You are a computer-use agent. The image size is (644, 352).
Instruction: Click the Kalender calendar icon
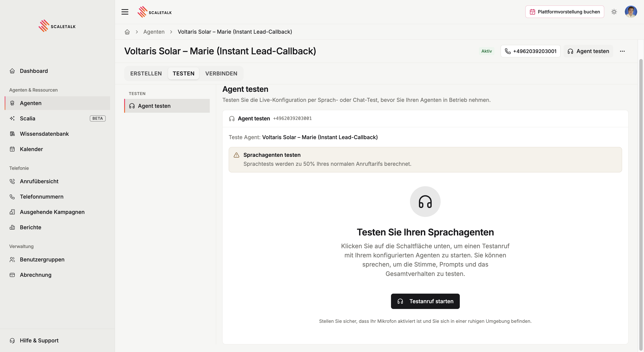click(x=12, y=149)
